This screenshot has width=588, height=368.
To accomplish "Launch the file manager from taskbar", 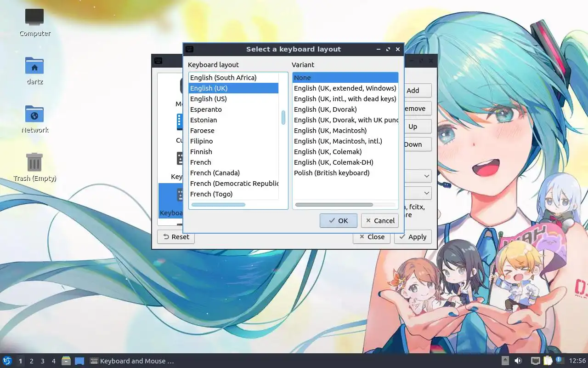I will pyautogui.click(x=66, y=361).
